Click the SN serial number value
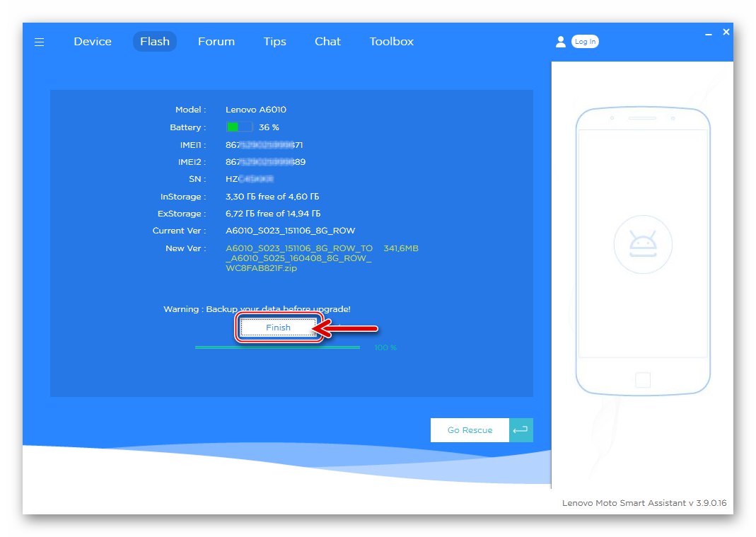Image resolution: width=756 pixels, height=537 pixels. pos(250,179)
